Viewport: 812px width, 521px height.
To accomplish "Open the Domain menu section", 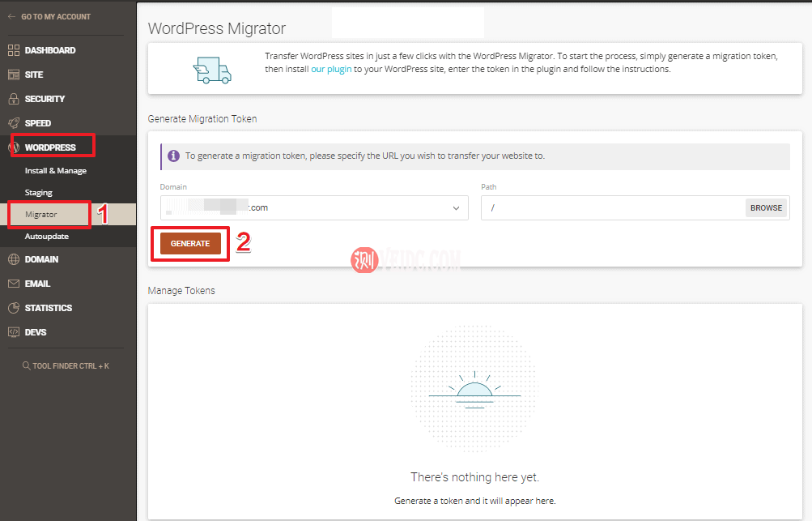I will click(x=41, y=259).
